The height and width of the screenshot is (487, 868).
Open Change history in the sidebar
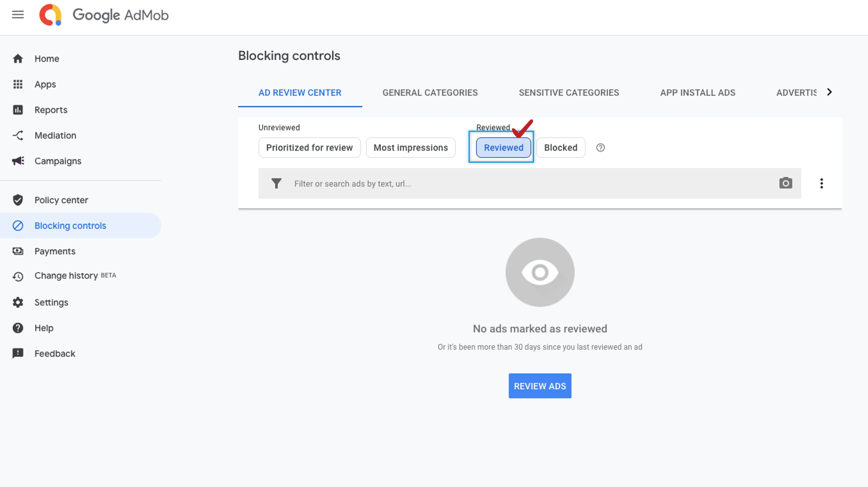click(x=81, y=276)
